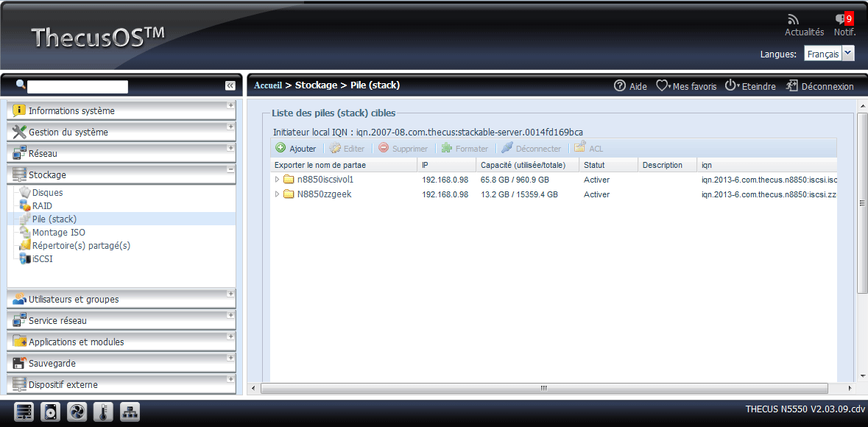
Task: Click the Activer status of n8850iscsivol1
Action: (x=597, y=180)
